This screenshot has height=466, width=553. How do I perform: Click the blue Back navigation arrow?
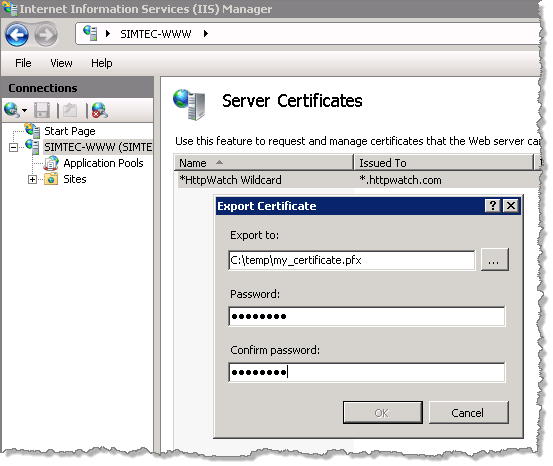click(x=17, y=35)
